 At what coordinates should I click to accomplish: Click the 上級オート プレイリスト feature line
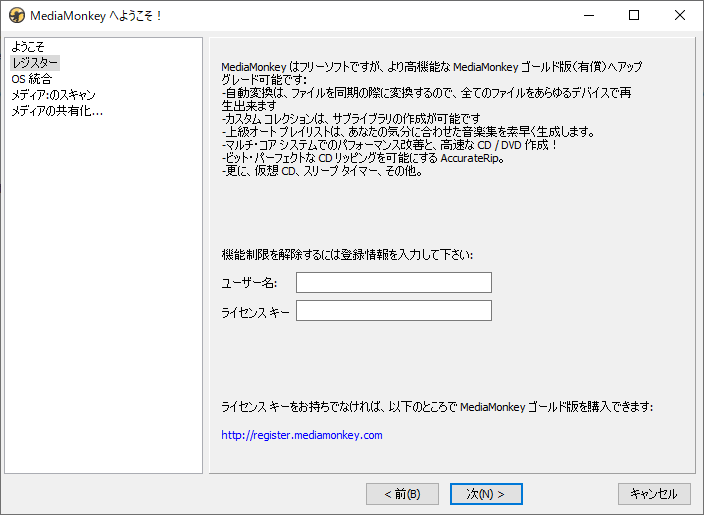[409, 132]
